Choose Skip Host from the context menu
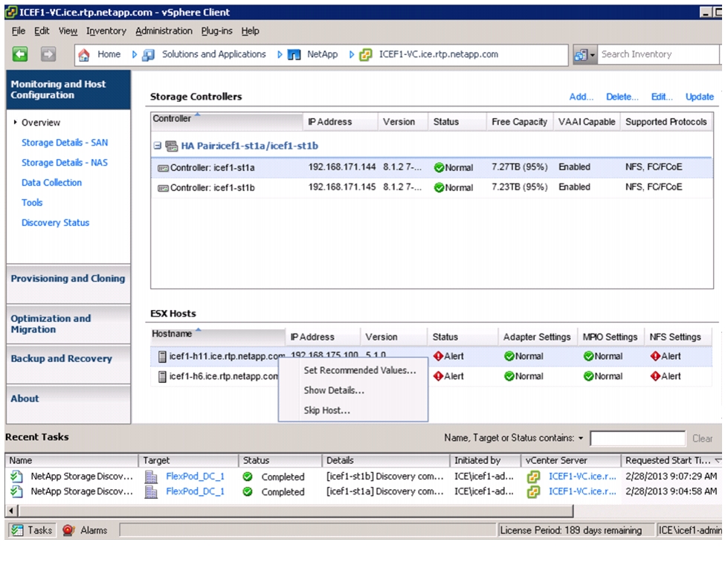 click(x=327, y=410)
